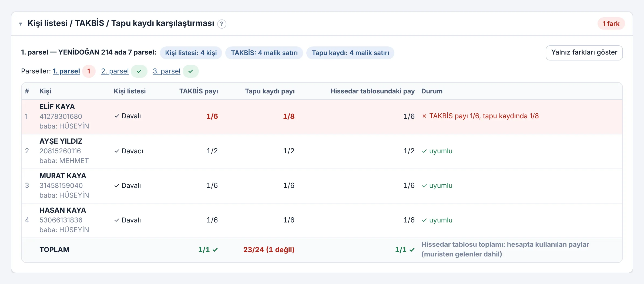Viewport: 644px width, 284px height.
Task: Click ID number 53066131836
Action: pyautogui.click(x=61, y=220)
